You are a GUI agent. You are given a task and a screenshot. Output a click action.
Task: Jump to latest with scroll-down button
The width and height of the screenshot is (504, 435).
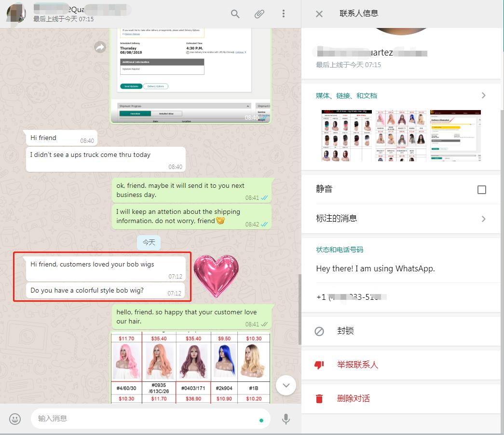pyautogui.click(x=286, y=385)
